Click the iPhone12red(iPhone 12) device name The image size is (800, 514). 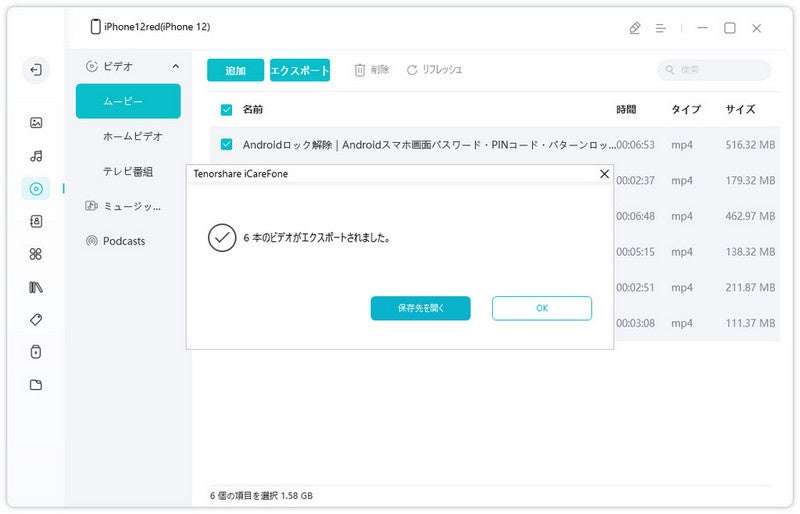pyautogui.click(x=157, y=27)
